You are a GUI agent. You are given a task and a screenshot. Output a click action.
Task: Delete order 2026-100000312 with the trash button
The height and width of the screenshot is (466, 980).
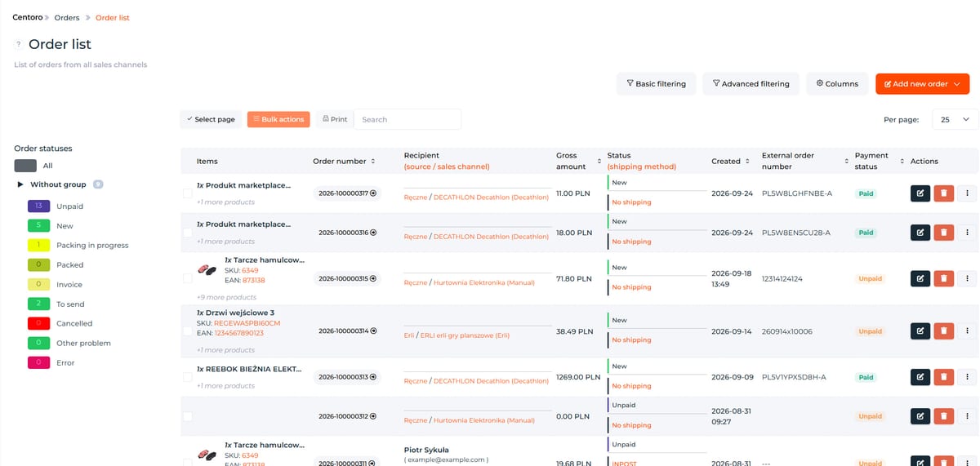click(x=943, y=416)
